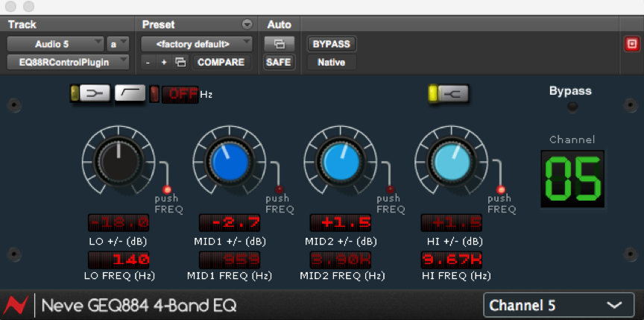Click the high-pass filter curve button

point(130,93)
